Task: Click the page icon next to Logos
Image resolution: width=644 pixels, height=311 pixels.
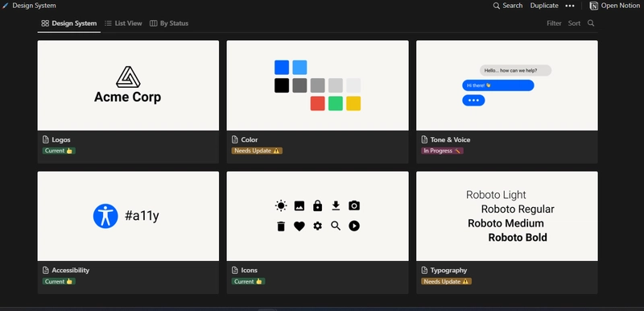Action: pyautogui.click(x=46, y=139)
